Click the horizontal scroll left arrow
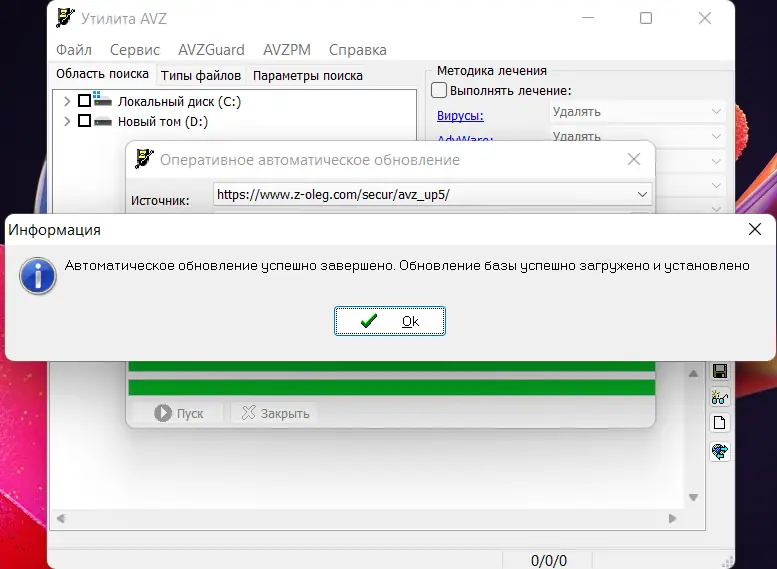Screen dimensions: 777x569 pos(60,518)
